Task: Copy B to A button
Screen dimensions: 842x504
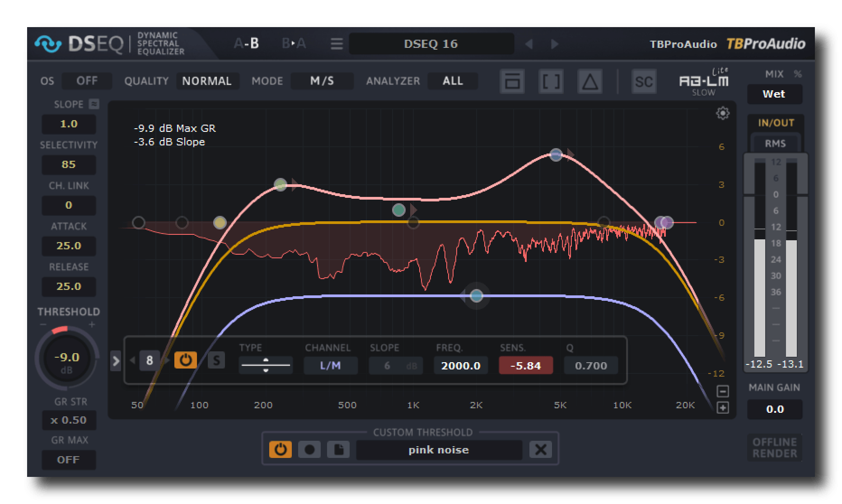Action: pos(294,43)
